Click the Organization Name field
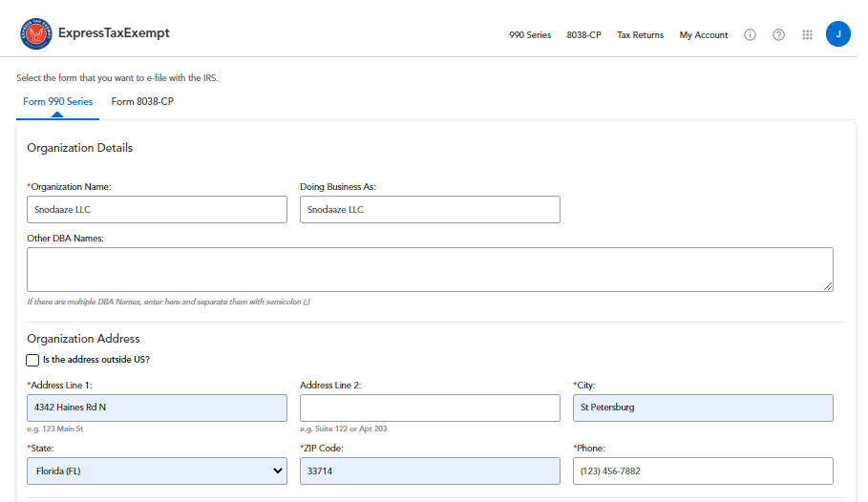The image size is (868, 502). (x=157, y=210)
